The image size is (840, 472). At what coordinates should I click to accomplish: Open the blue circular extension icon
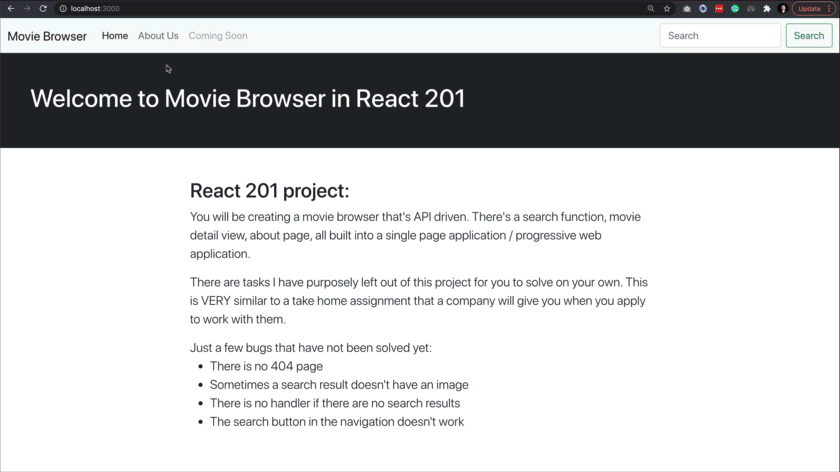click(x=703, y=9)
